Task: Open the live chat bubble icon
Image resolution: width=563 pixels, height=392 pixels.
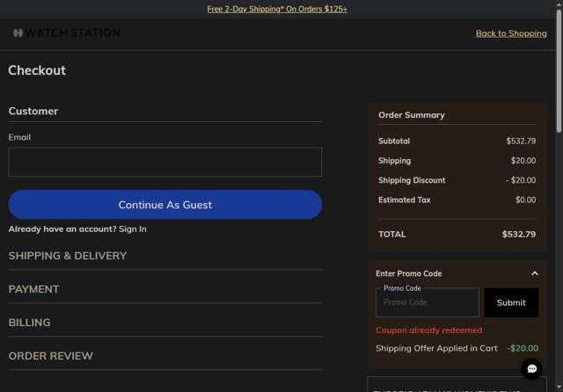Action: (531, 368)
